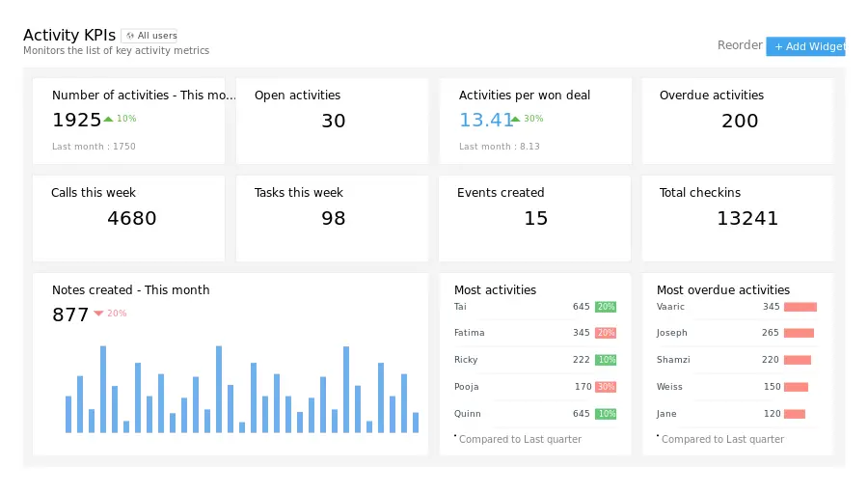Click Quinn in Most activities
The height and width of the screenshot is (492, 868).
click(x=467, y=414)
